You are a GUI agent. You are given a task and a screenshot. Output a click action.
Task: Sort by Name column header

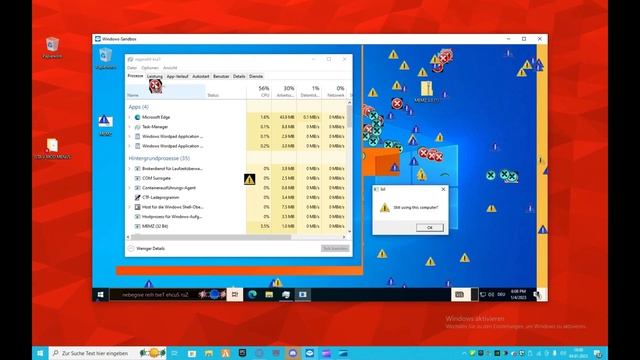click(x=166, y=91)
